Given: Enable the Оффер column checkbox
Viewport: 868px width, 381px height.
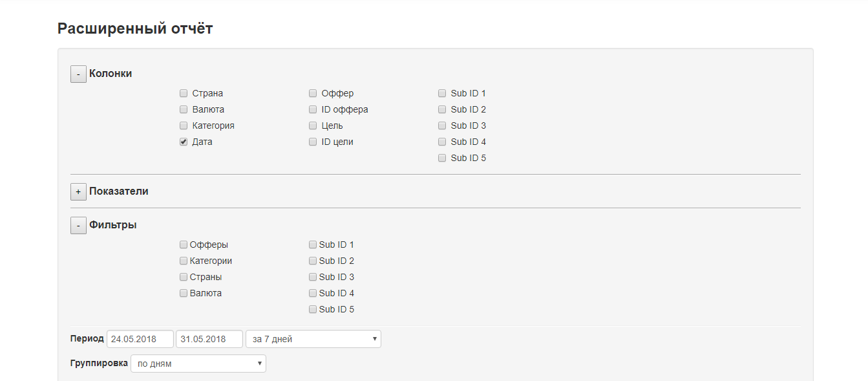Looking at the screenshot, I should (313, 93).
